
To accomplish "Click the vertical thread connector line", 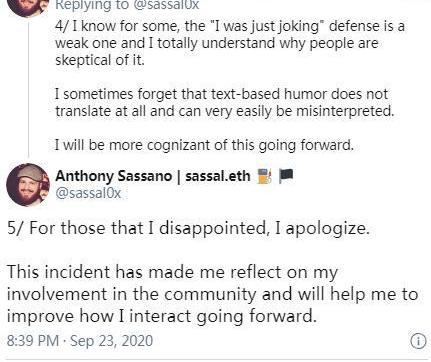I will 28,88.
